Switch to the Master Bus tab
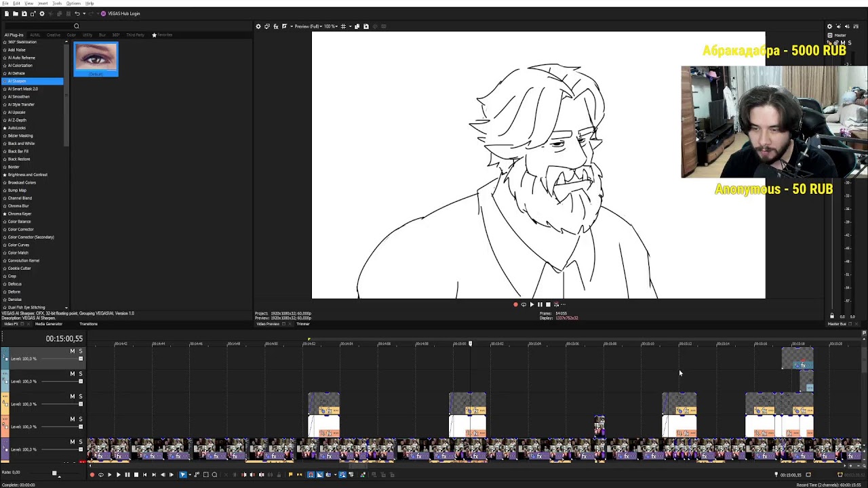Screen dimensions: 868x488 click(x=837, y=324)
